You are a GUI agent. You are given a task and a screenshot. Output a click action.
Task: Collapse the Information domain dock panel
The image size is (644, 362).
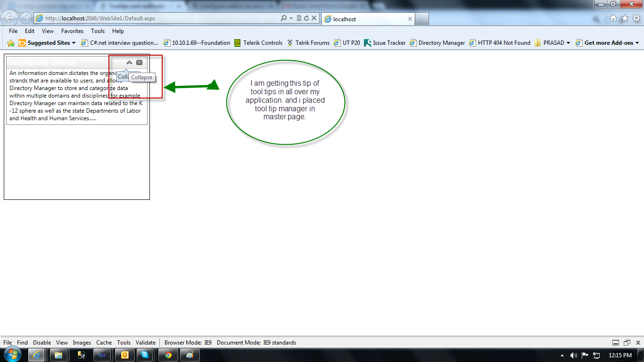129,63
